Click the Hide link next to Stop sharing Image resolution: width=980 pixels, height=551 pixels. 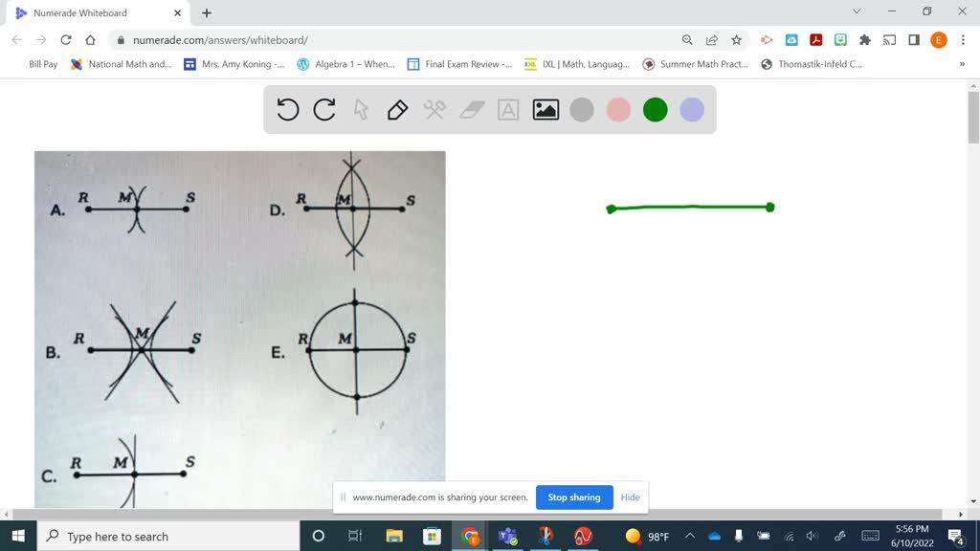point(630,497)
